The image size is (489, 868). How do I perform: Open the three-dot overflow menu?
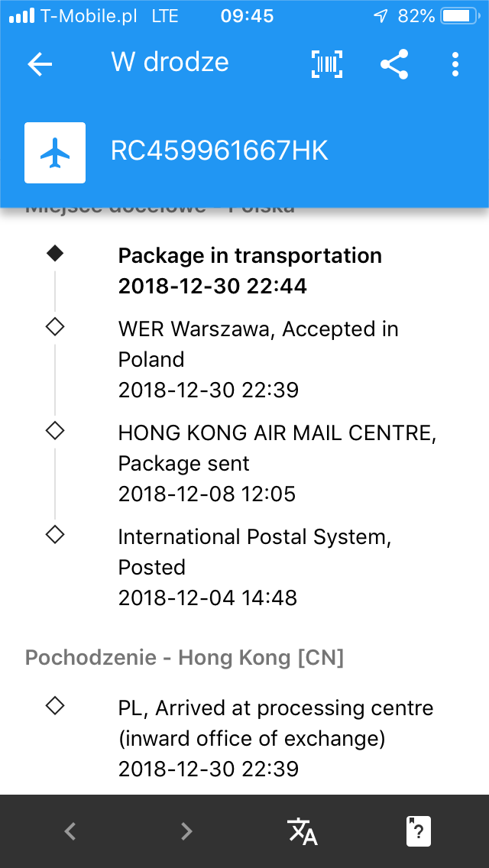(x=455, y=64)
